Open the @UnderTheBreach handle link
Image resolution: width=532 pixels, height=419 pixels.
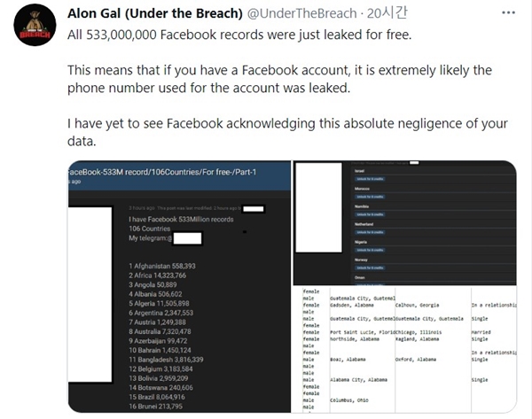tap(301, 13)
